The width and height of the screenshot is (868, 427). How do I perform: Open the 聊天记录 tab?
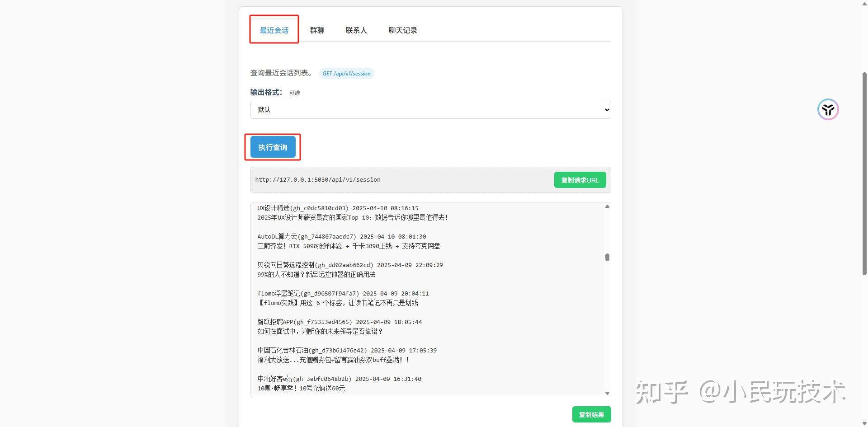coord(403,30)
